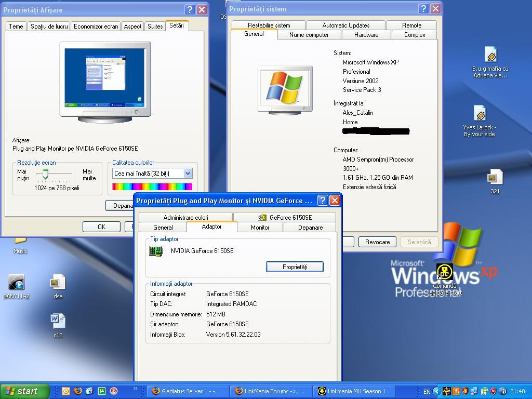Open the Remote tab in Proprietăți sistem
This screenshot has width=532, height=399.
click(411, 25)
